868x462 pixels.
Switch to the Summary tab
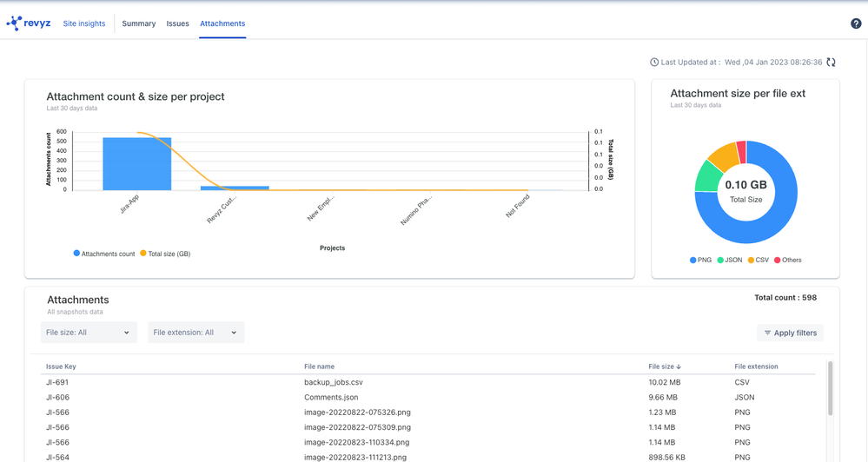[138, 23]
